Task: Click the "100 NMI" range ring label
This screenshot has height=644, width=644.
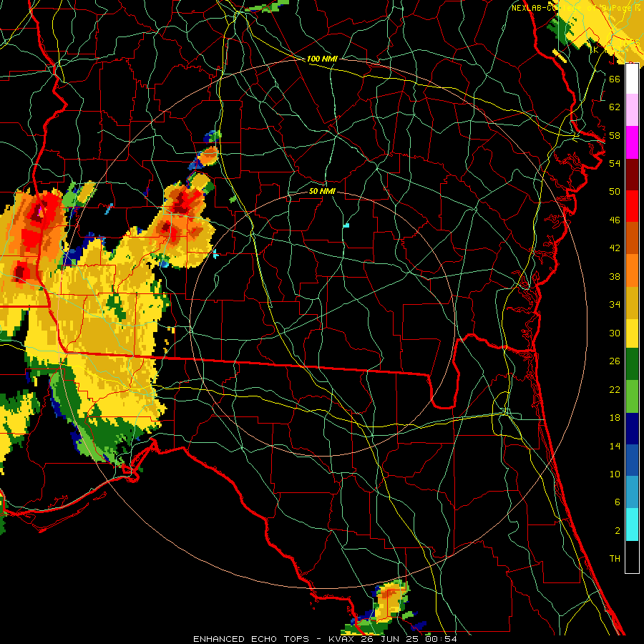Action: click(x=322, y=59)
